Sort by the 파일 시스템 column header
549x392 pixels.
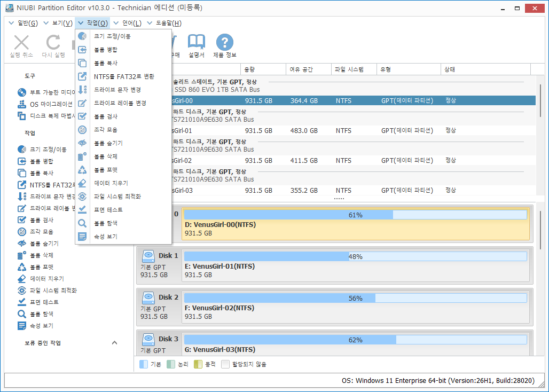pyautogui.click(x=354, y=69)
